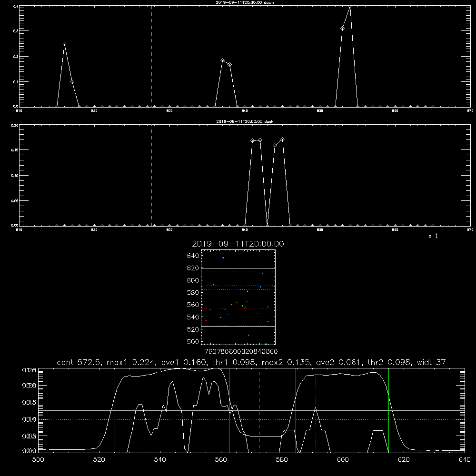Click the '600' label on the bottom plot x-axis
Image resolution: width=476 pixels, height=476 pixels.
343,460
